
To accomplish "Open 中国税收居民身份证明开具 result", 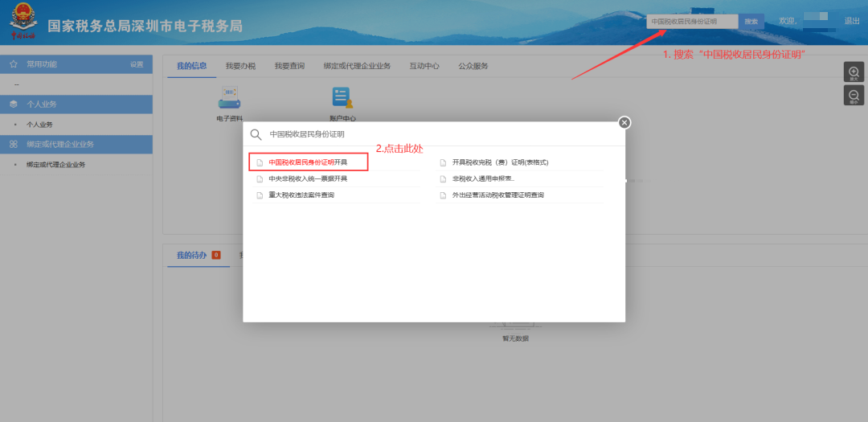I will pos(308,162).
